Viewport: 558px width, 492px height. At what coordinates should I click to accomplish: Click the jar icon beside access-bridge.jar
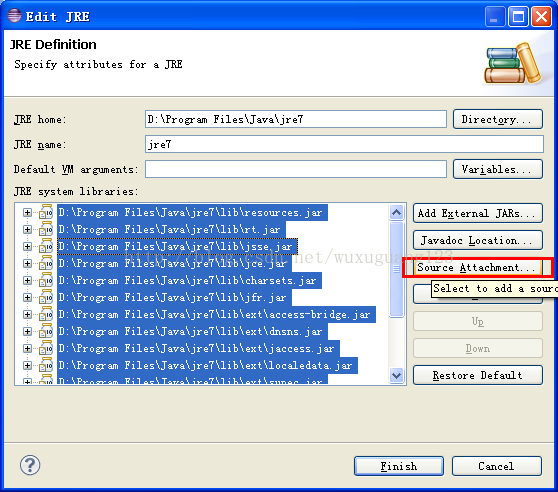(46, 314)
